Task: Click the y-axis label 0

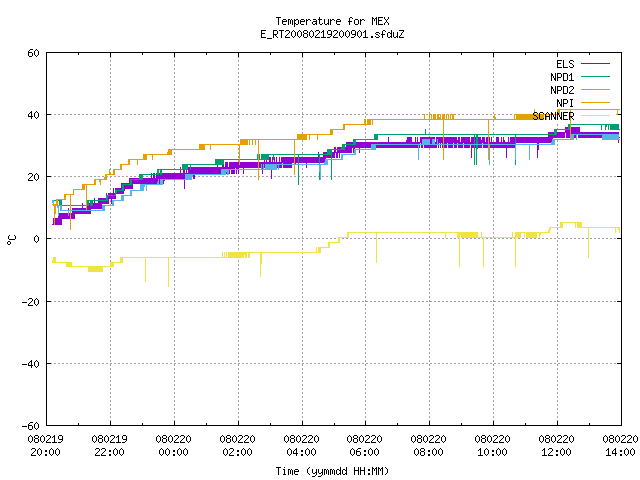Action: 37,239
